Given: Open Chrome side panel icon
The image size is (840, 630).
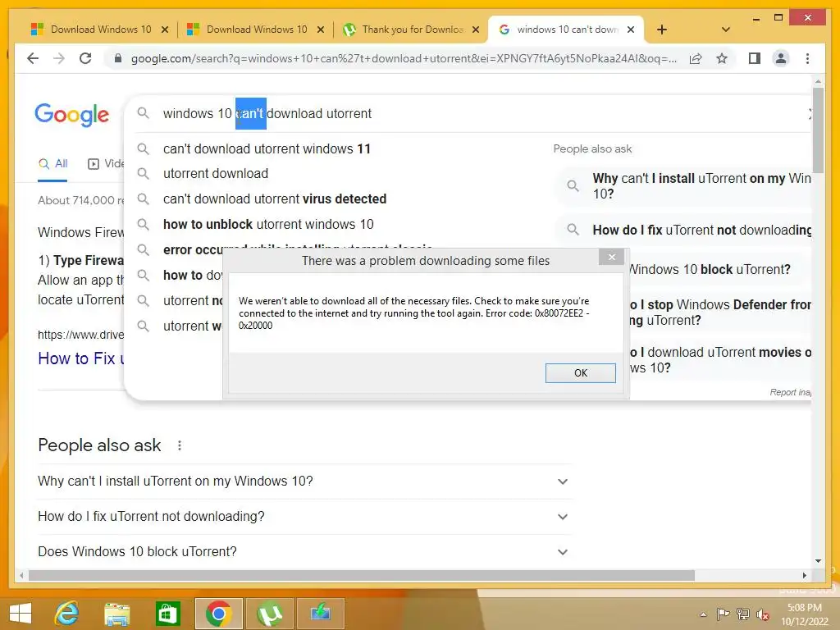Looking at the screenshot, I should pos(755,58).
